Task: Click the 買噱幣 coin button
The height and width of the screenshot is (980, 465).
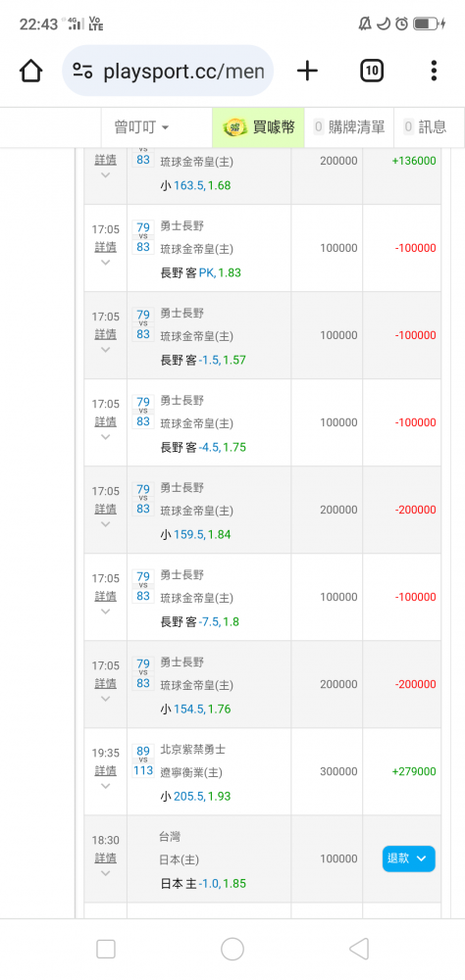Action: coord(258,126)
